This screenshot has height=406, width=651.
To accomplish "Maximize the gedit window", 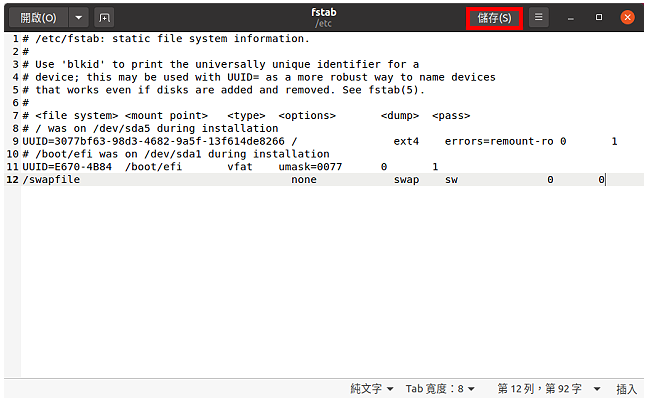I will coord(599,17).
